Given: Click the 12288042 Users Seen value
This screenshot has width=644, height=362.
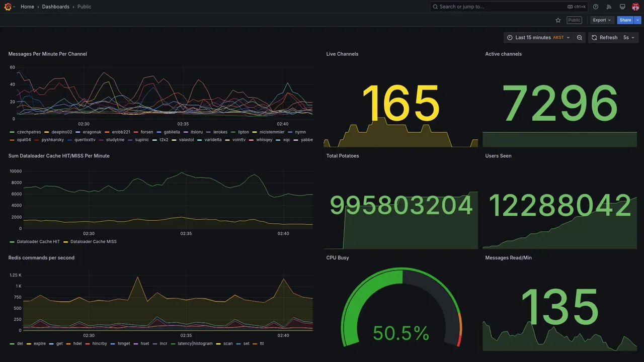Looking at the screenshot, I should [560, 205].
